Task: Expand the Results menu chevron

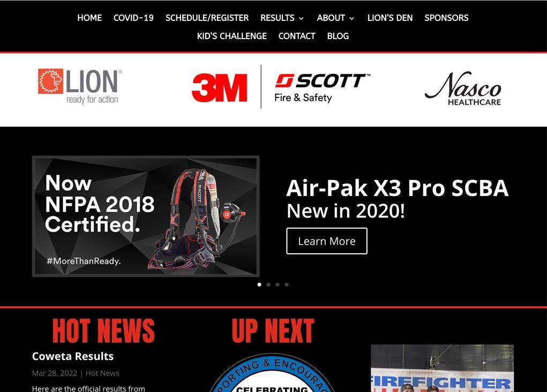Action: [302, 19]
